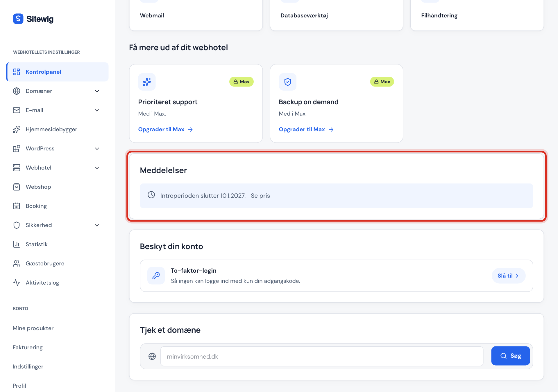Open Profil in the sidebar
Screen dimensions: 558x392
pos(19,386)
